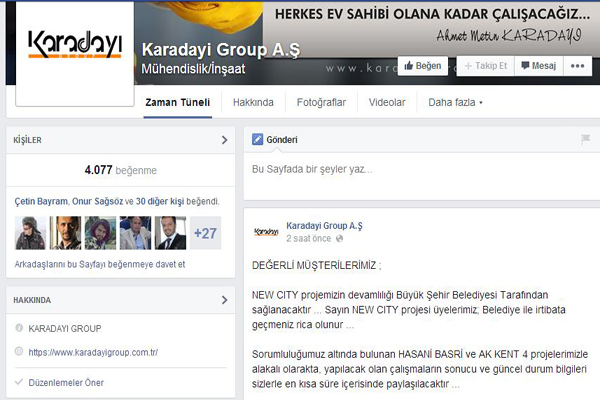Image resolution: width=600 pixels, height=400 pixels.
Task: Open Mesaj to message the page
Action: pyautogui.click(x=539, y=66)
